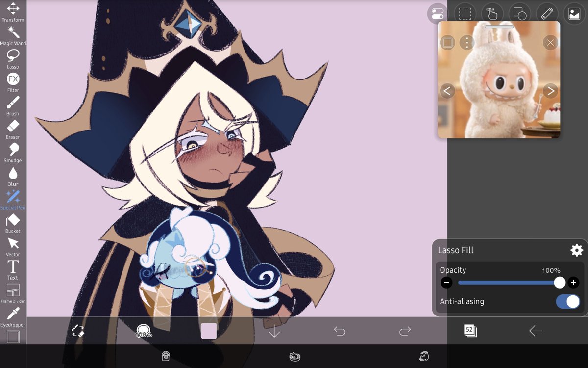Choose the Text tool
Screen dimensions: 588x368
pyautogui.click(x=13, y=270)
